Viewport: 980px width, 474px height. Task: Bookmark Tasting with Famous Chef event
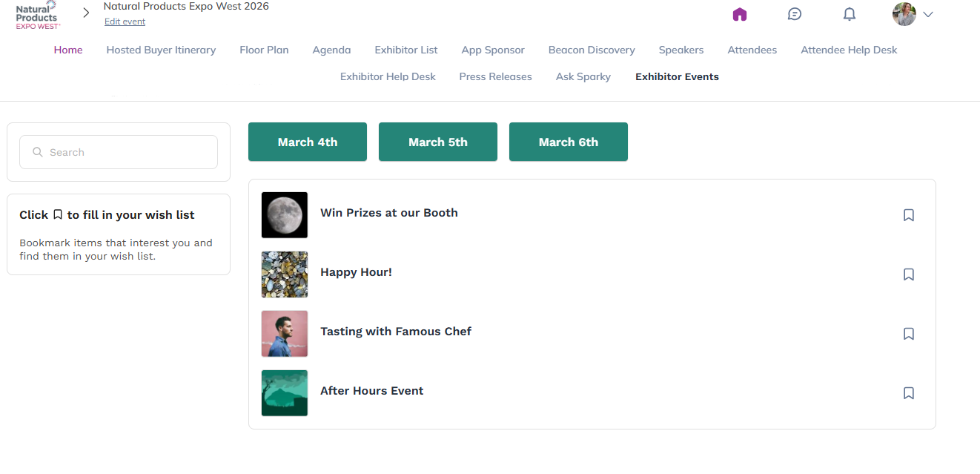(909, 334)
